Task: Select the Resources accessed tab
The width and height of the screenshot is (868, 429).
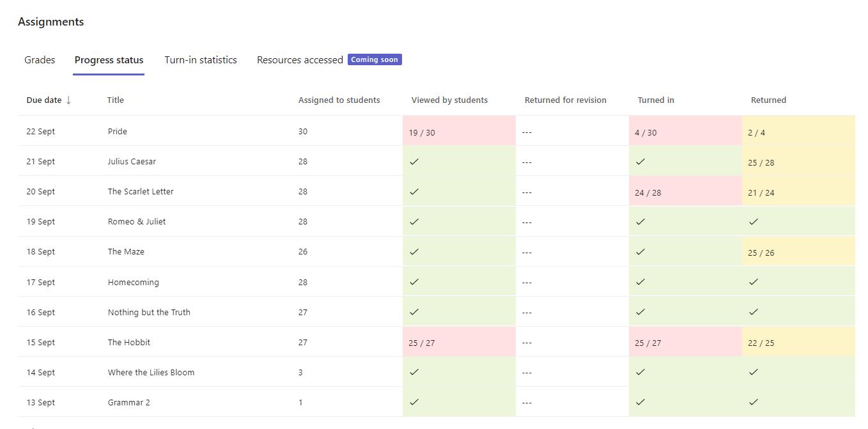Action: pyautogui.click(x=300, y=60)
